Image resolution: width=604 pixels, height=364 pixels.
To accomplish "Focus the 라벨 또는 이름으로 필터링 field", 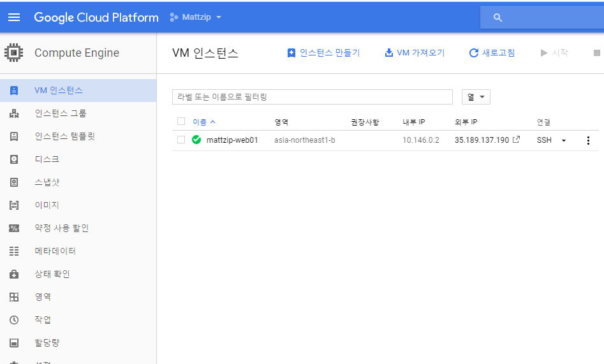I will click(313, 97).
